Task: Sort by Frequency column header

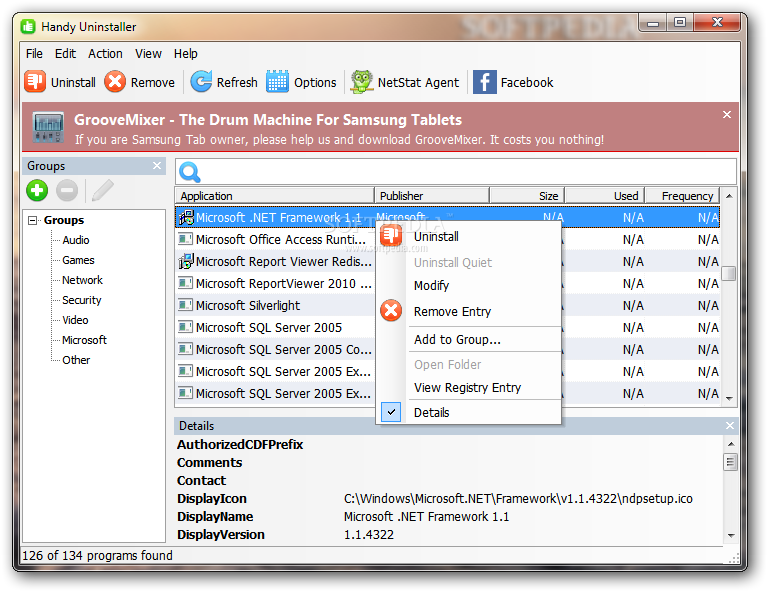Action: point(682,196)
